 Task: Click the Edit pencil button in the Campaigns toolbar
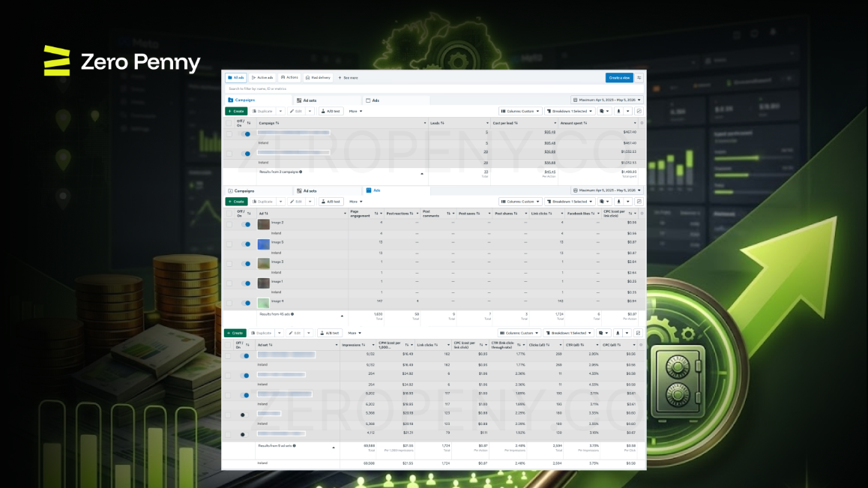click(x=296, y=111)
